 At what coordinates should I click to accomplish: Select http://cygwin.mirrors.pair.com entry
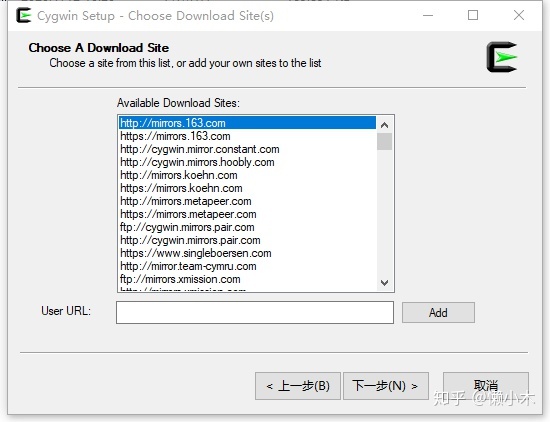click(x=247, y=240)
